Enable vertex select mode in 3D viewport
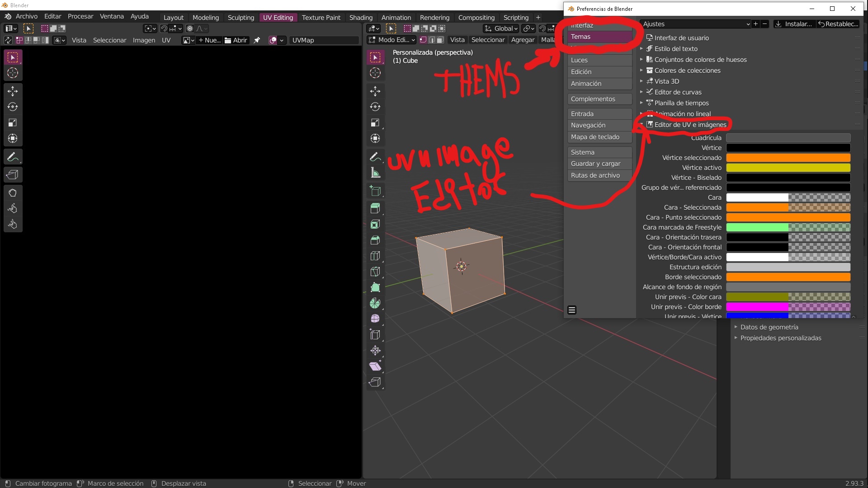Image resolution: width=868 pixels, height=488 pixels. click(x=423, y=40)
